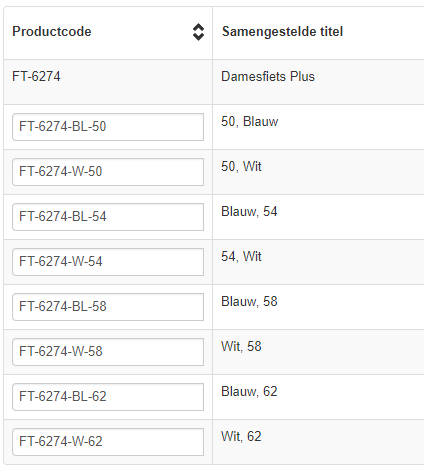Select the 'Wit, 58' variant title
This screenshot has height=475, width=424.
click(241, 346)
